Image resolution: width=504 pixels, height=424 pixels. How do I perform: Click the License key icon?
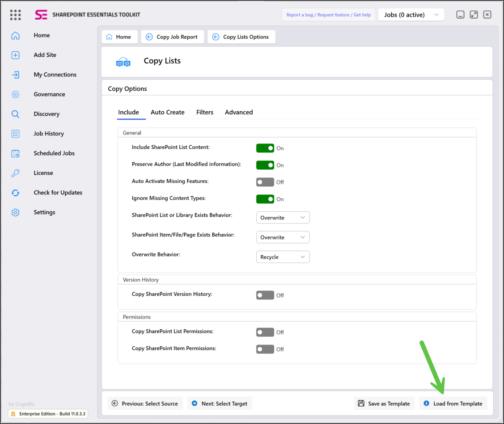(15, 173)
